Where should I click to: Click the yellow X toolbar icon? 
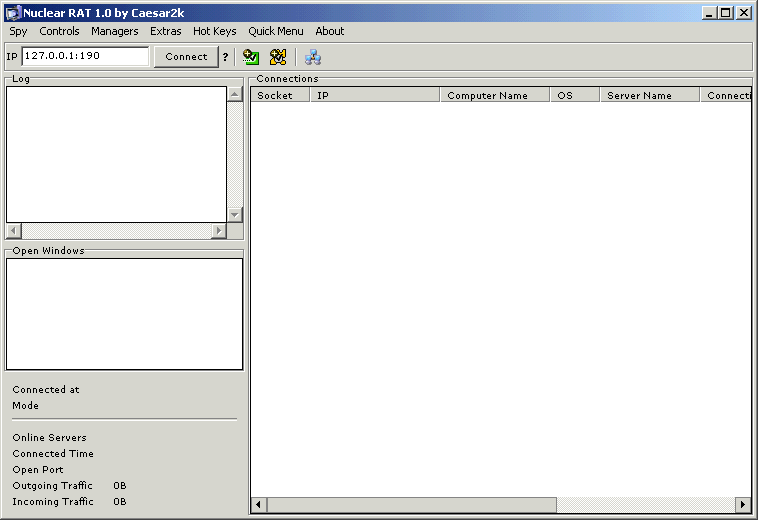pos(278,57)
